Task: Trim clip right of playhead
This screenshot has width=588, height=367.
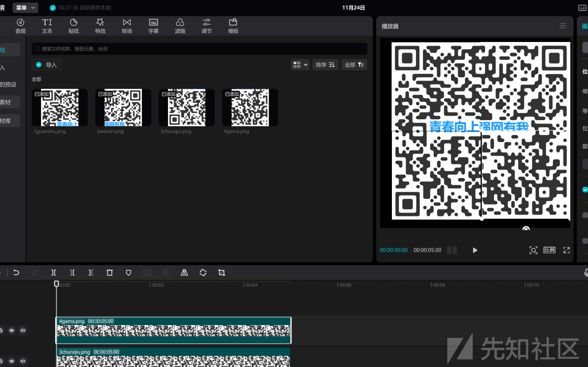Action: tap(91, 273)
